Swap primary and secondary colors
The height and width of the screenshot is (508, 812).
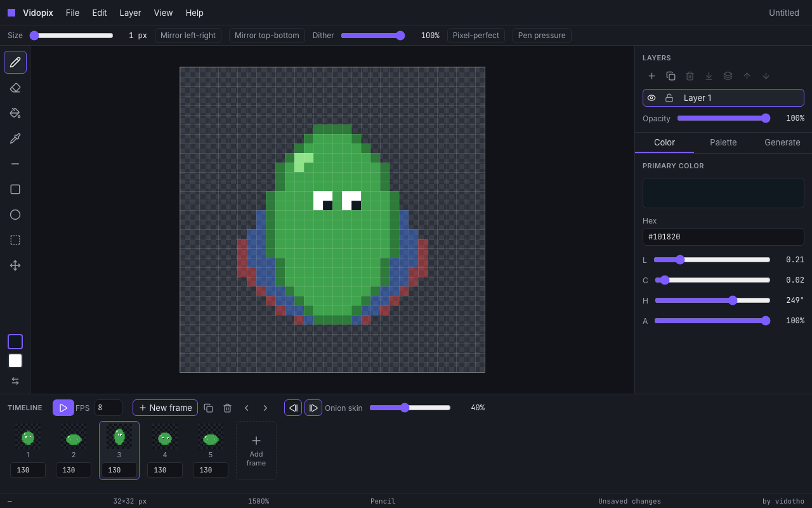click(x=15, y=381)
